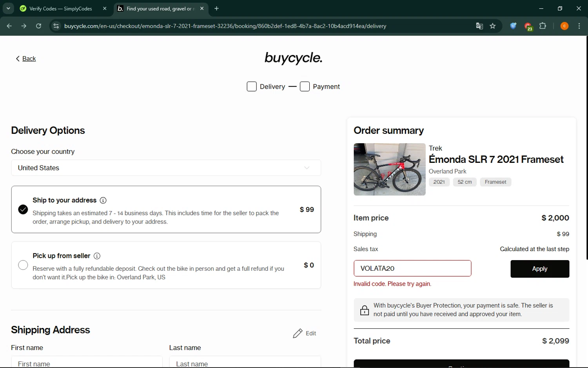Click the Buyer Protection lock icon
The image size is (588, 368).
coord(365,310)
